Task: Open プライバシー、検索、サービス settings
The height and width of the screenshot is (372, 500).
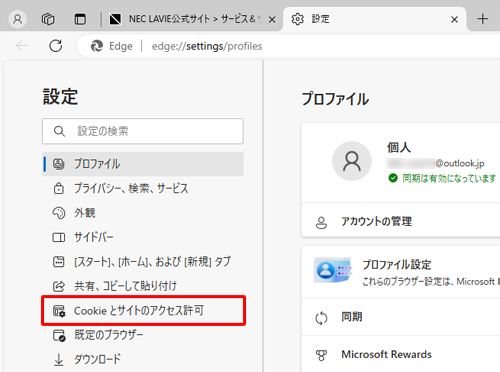Action: click(143, 188)
